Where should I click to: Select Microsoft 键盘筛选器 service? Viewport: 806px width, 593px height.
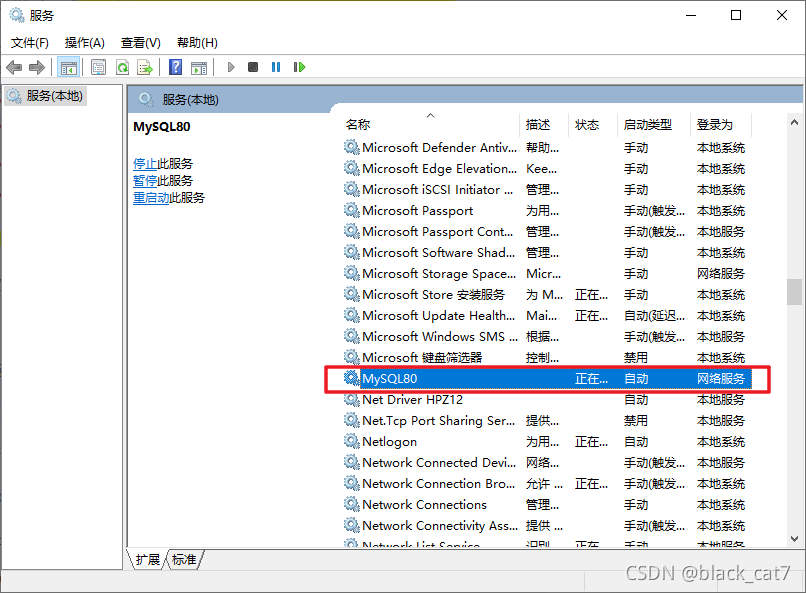547,358
